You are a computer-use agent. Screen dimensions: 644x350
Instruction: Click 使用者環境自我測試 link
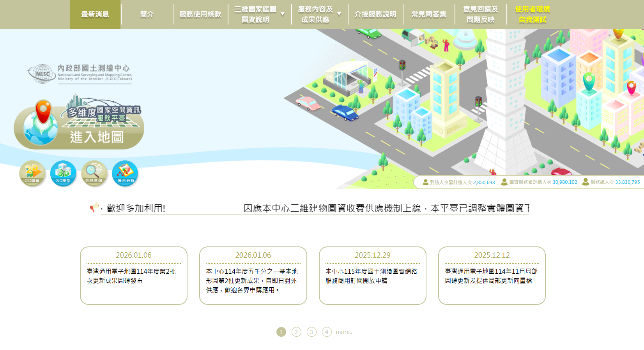click(x=532, y=14)
